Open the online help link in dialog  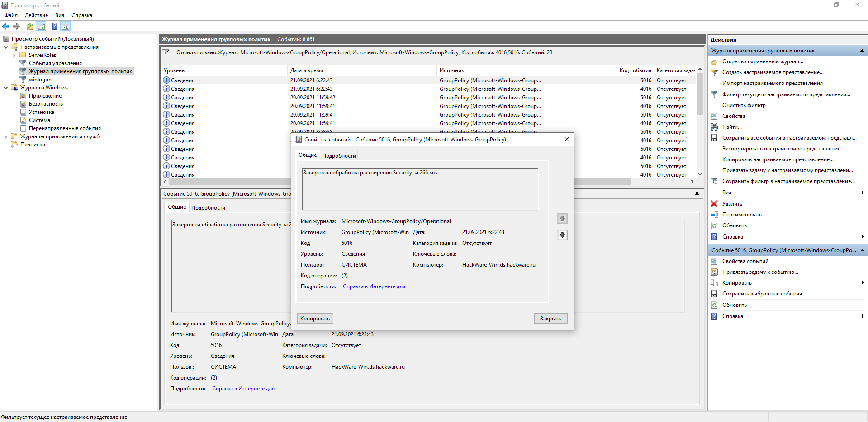click(374, 286)
